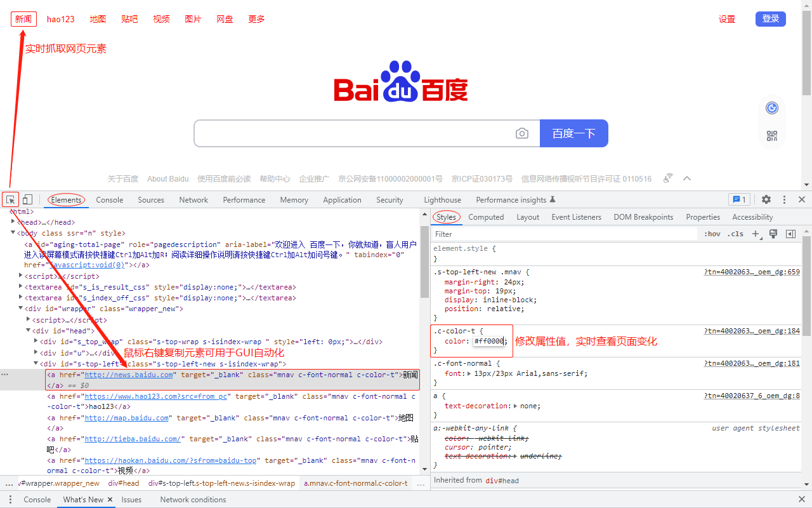Click the 百度一下 search button
Screen dimensions: 812x508
[574, 133]
